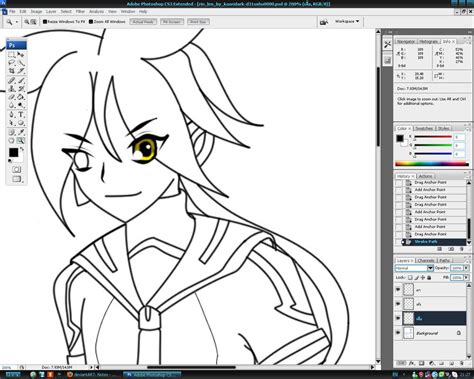Click the Zoom Out icon in options bar
Viewport: 474px width, 379px height.
[x=33, y=22]
